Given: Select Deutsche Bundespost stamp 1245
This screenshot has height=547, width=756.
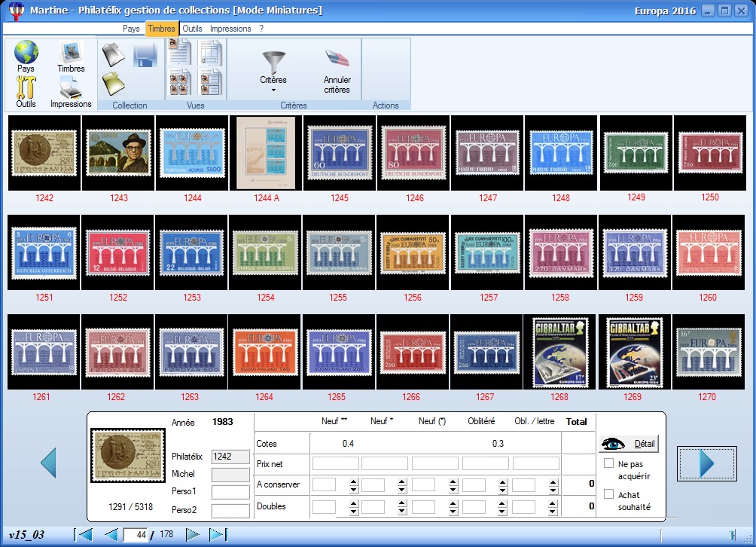Looking at the screenshot, I should pyautogui.click(x=340, y=152).
